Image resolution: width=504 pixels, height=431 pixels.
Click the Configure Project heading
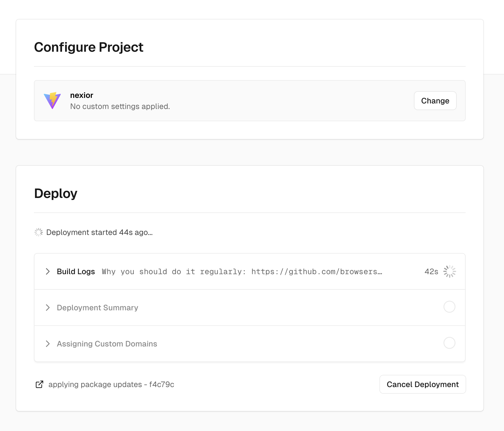click(89, 47)
